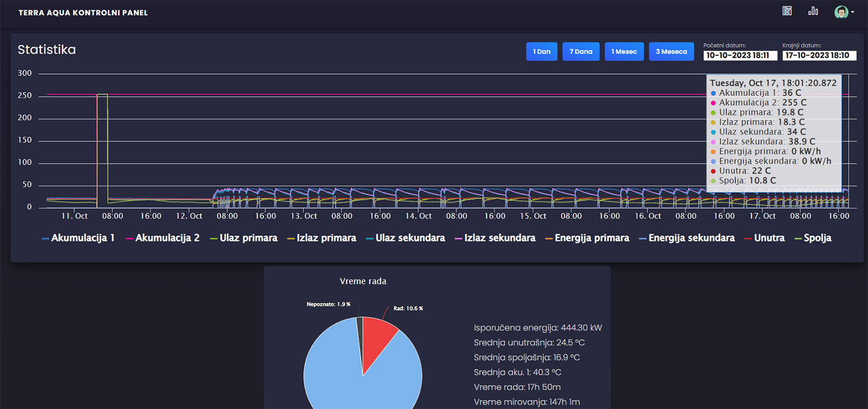
Task: Click the Statistika heading
Action: (x=47, y=49)
